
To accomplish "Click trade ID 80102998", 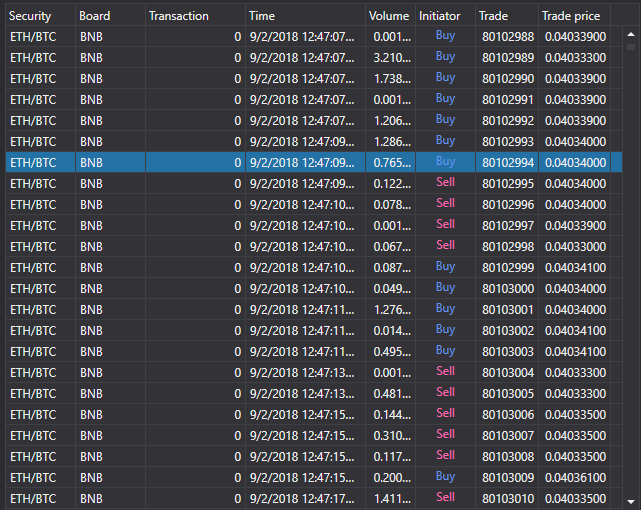I will (x=508, y=247).
